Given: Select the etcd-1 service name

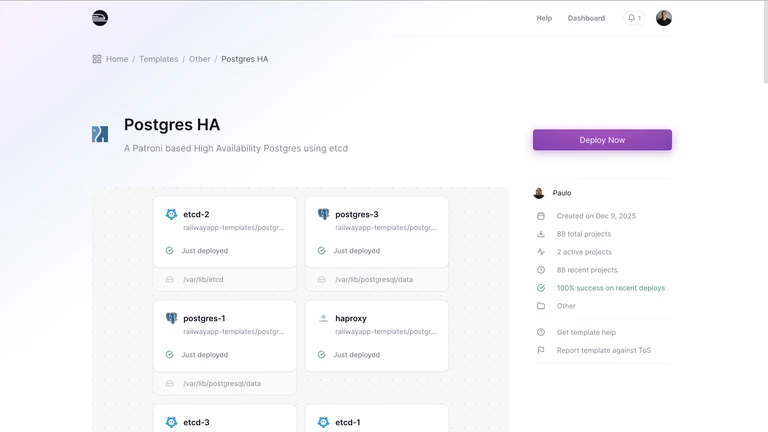Looking at the screenshot, I should pos(348,422).
